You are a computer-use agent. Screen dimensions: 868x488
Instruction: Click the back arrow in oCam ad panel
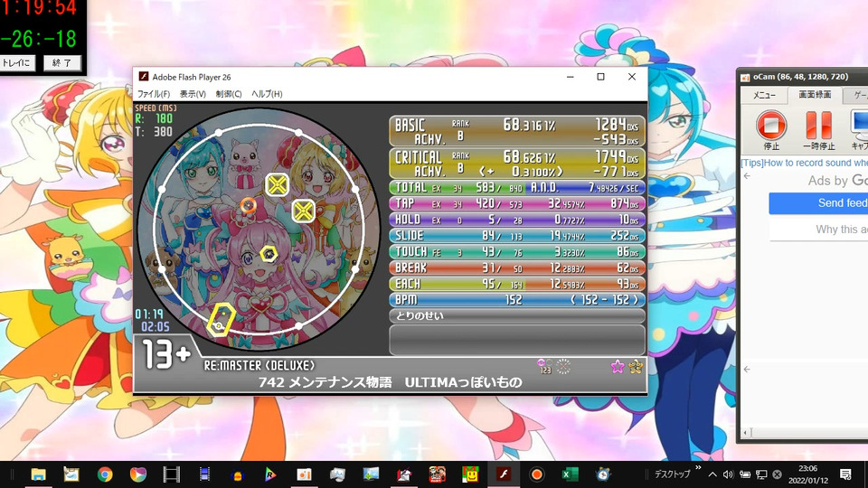(x=748, y=176)
